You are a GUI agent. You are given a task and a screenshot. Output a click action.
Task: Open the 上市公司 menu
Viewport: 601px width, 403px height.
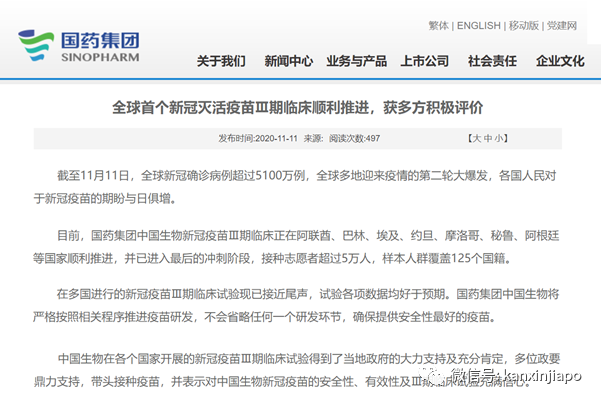click(x=425, y=61)
